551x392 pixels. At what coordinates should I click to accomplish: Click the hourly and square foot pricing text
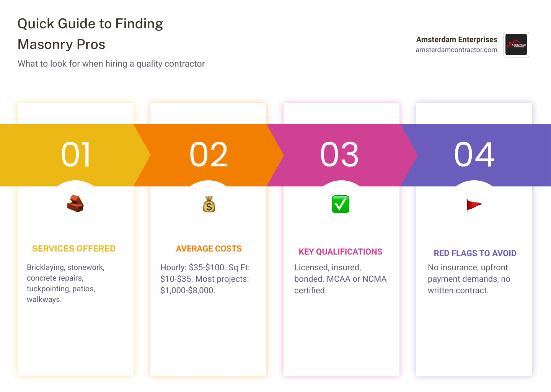pyautogui.click(x=205, y=279)
